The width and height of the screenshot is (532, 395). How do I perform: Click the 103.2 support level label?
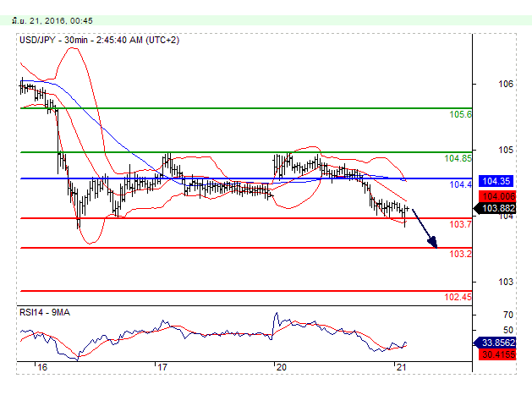point(460,254)
